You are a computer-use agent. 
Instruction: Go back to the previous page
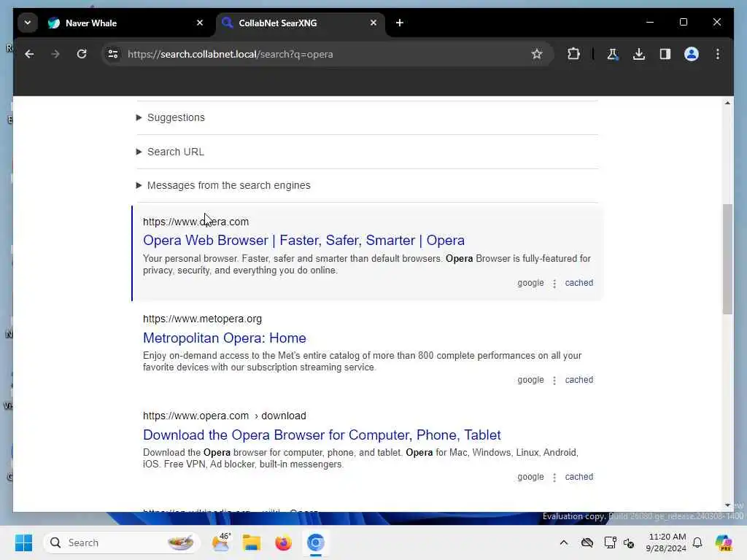(29, 54)
